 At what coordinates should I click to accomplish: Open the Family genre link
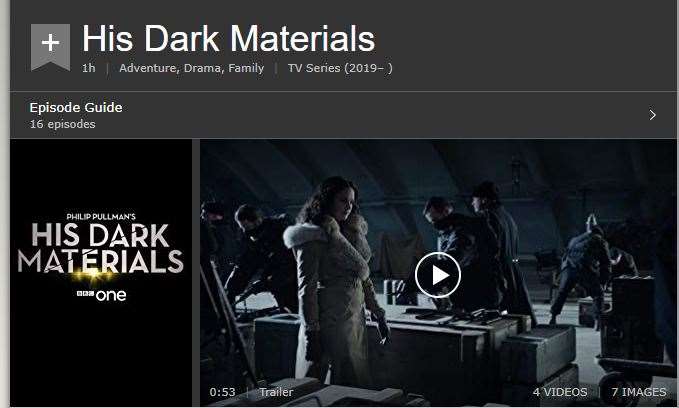(x=246, y=68)
